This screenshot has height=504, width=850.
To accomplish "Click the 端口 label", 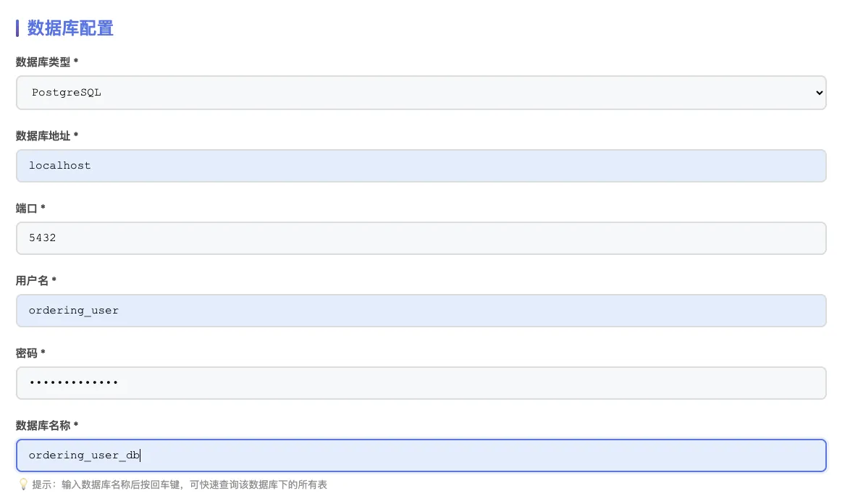I will pos(27,208).
